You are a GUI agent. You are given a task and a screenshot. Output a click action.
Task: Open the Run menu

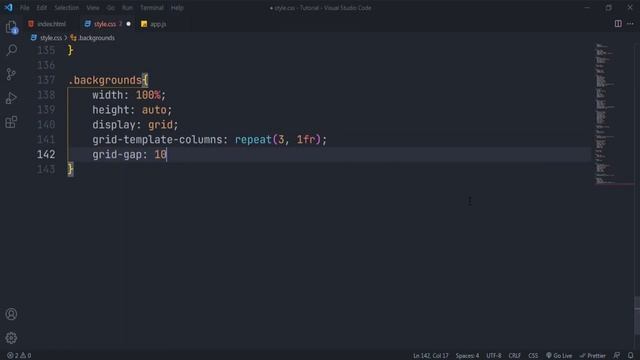127,8
